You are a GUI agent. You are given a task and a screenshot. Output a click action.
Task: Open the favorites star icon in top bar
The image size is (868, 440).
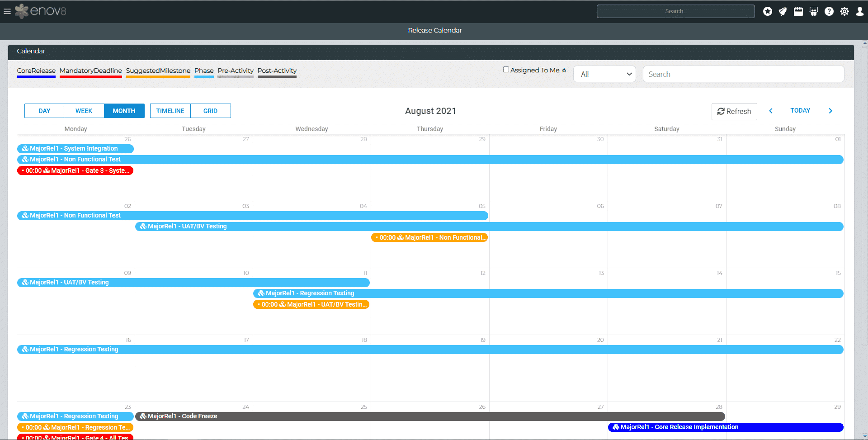767,11
